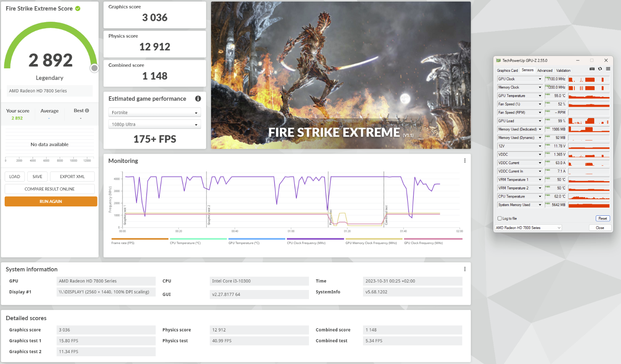
Task: Click the orange RUN AGAIN button
Action: pos(51,201)
